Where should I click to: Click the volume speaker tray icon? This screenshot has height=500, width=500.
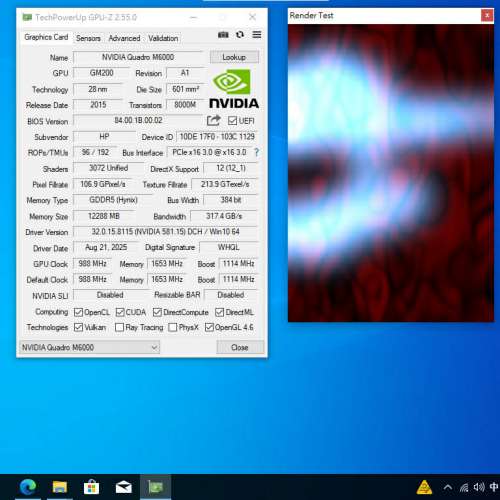(479, 487)
